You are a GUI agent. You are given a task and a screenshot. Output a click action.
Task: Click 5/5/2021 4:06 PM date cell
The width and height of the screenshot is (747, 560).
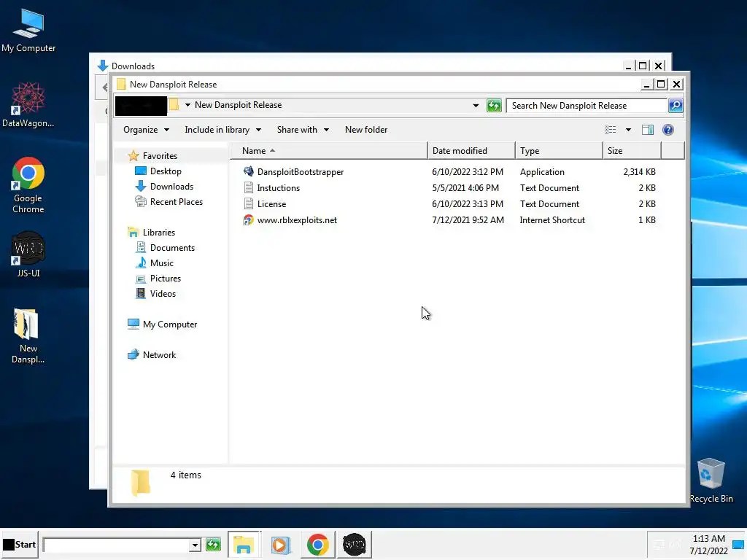465,187
